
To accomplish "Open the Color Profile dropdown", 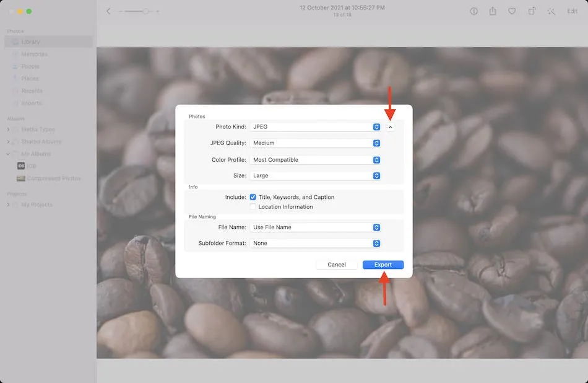I will [315, 160].
